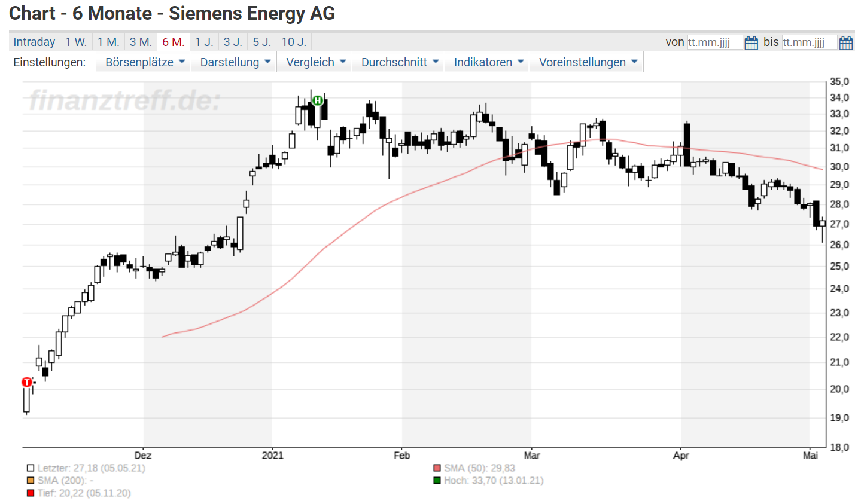Select the 10 J. timeframe tab
The image size is (855, 504).
294,42
